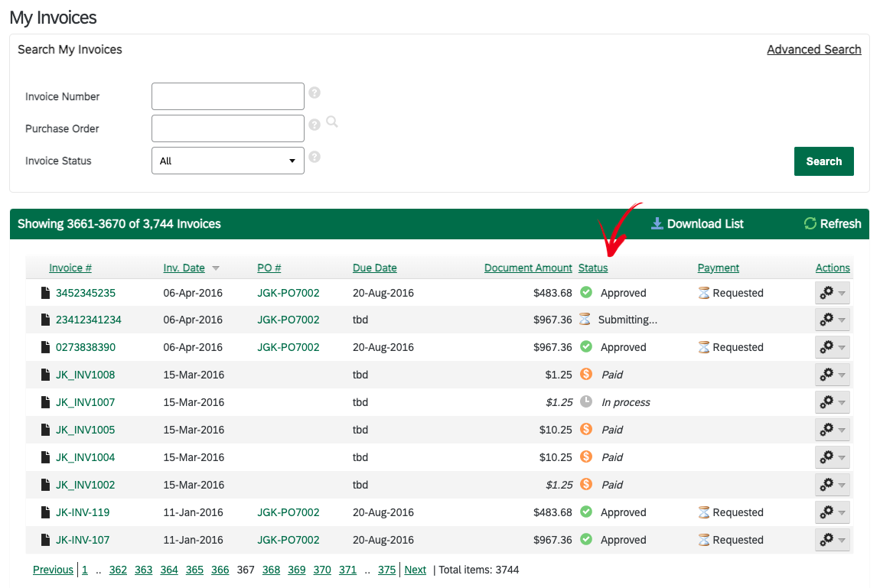Viewport: 880px width, 588px height.
Task: Click the help icon beside Invoice Number
Action: point(315,92)
